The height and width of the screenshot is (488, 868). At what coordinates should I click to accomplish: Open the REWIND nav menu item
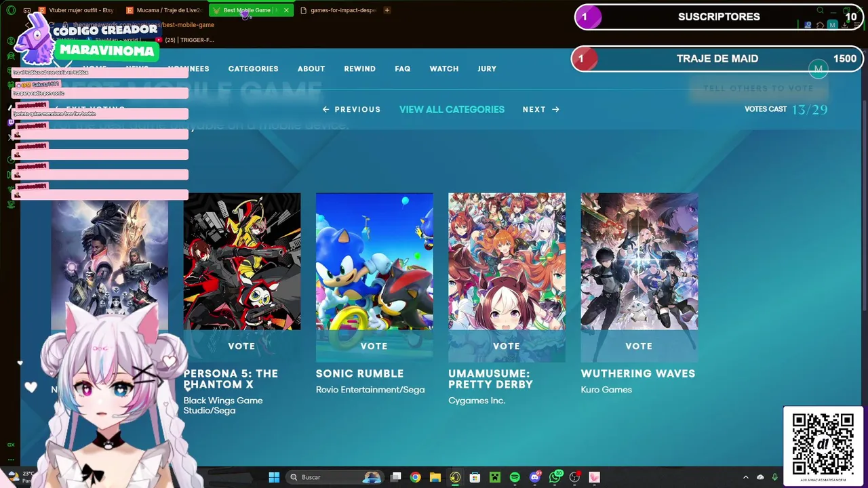(359, 68)
